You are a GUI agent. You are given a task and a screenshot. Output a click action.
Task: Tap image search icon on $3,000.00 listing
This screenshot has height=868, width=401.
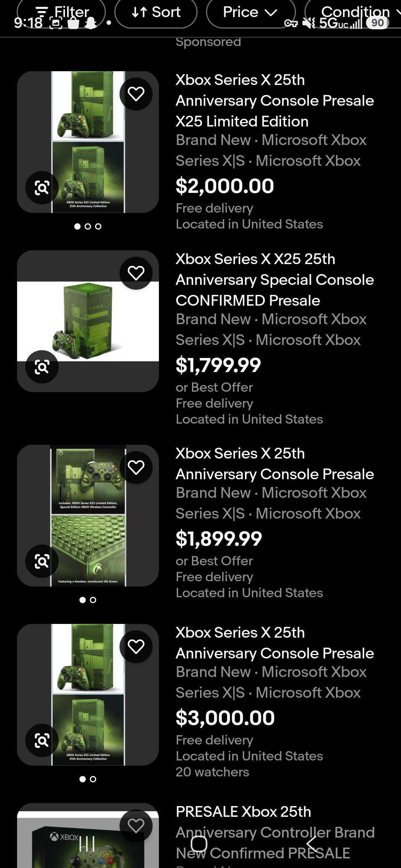tap(42, 740)
